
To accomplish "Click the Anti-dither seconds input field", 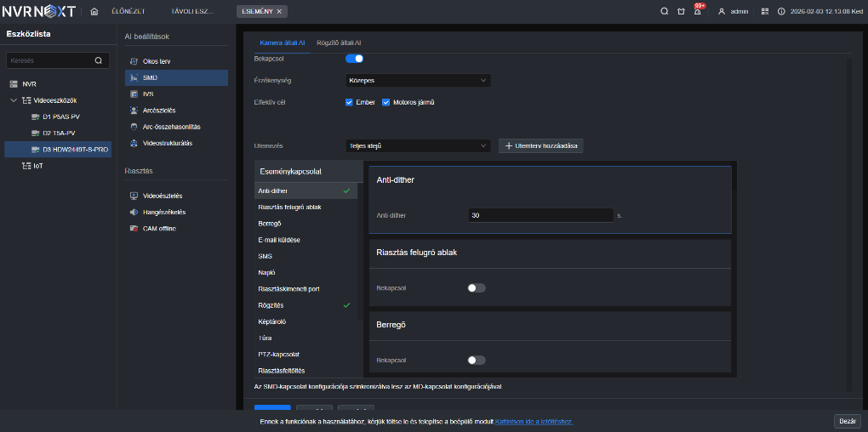I will point(540,216).
